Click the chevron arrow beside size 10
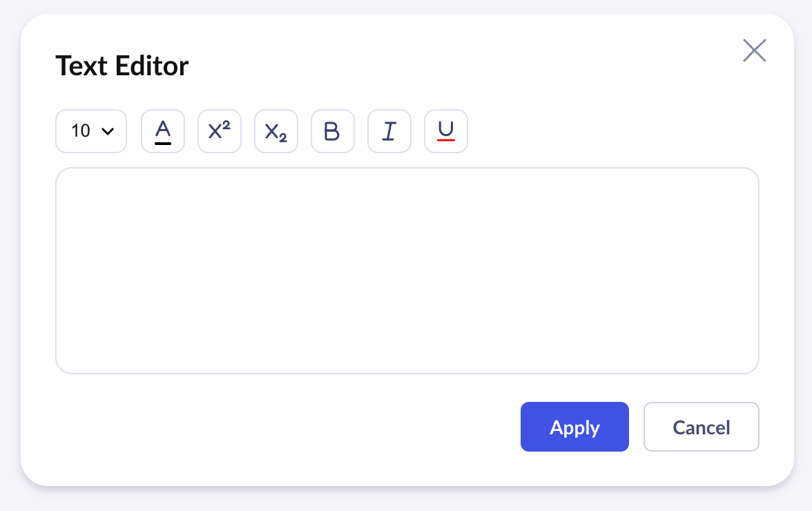The image size is (812, 511). point(108,131)
